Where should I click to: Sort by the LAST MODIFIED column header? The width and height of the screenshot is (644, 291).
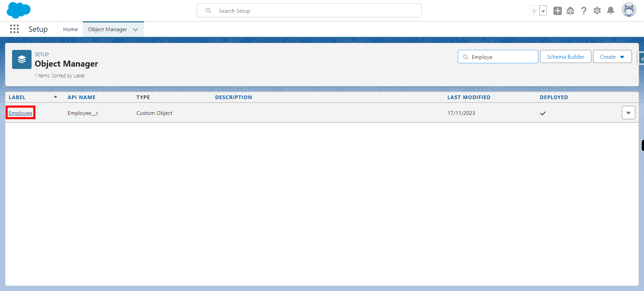click(469, 97)
